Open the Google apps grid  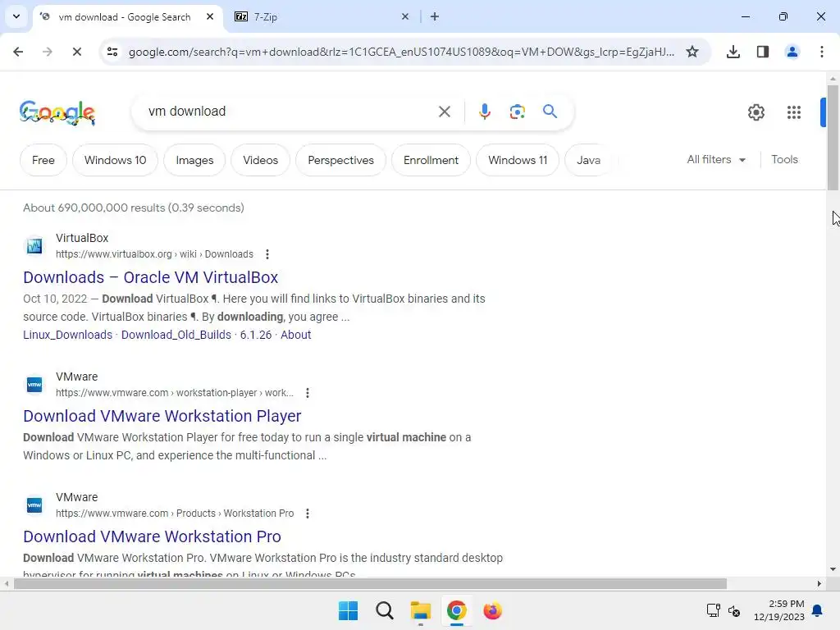(x=794, y=112)
